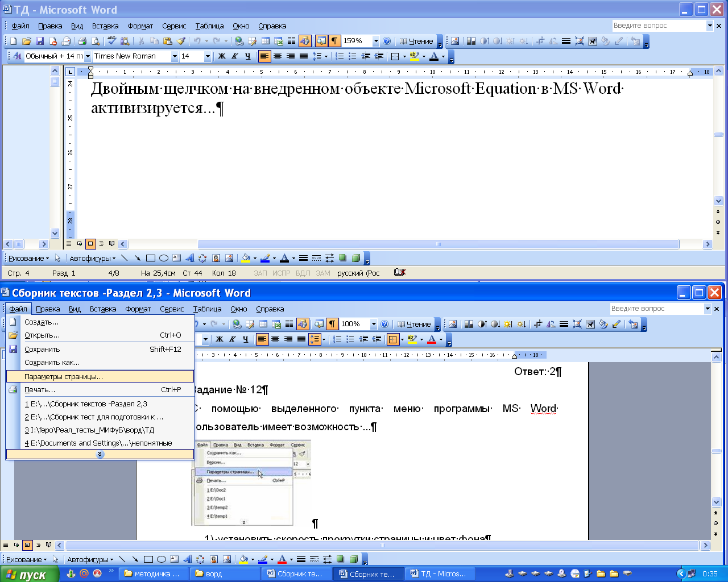This screenshot has height=582, width=728.
Task: Toggle paragraph marks (¶) in the ТД toolbar
Action: tap(334, 41)
